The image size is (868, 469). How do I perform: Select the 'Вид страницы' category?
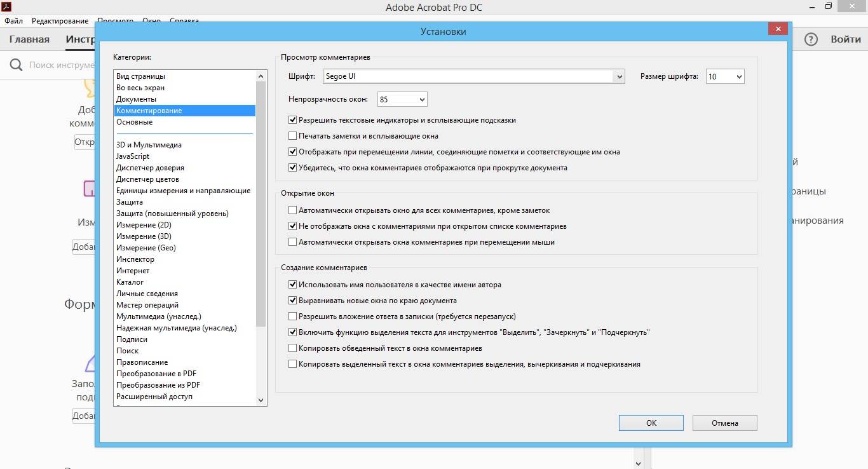[184, 76]
